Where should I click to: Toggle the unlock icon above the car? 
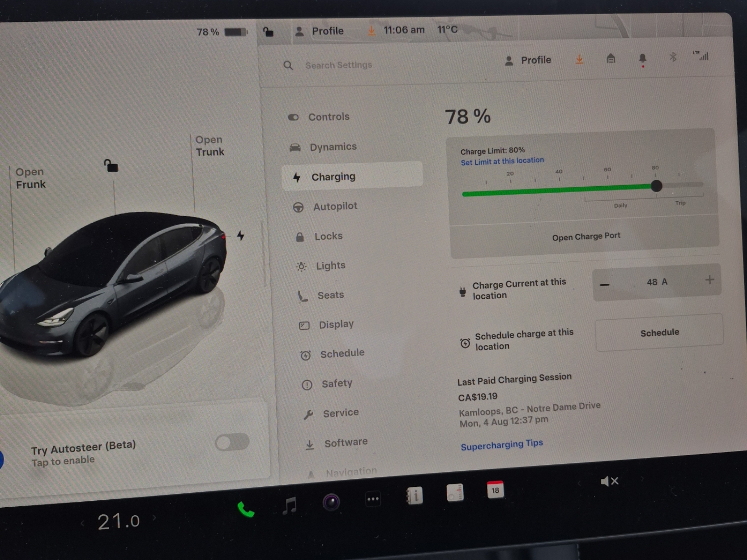point(111,165)
